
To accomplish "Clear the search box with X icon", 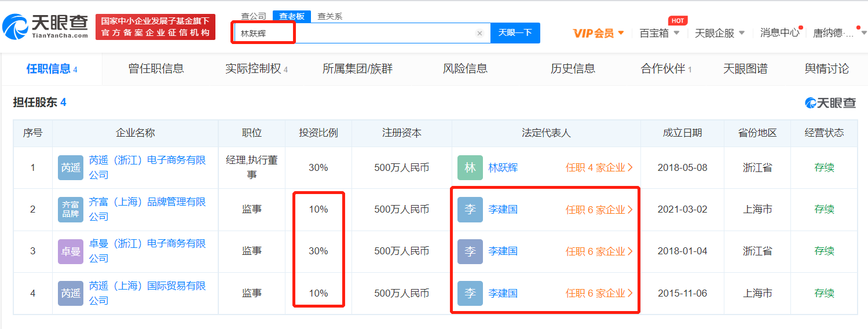I will coord(479,33).
